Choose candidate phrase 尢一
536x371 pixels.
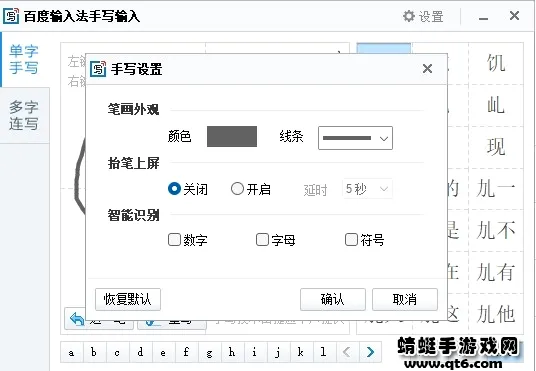496,189
